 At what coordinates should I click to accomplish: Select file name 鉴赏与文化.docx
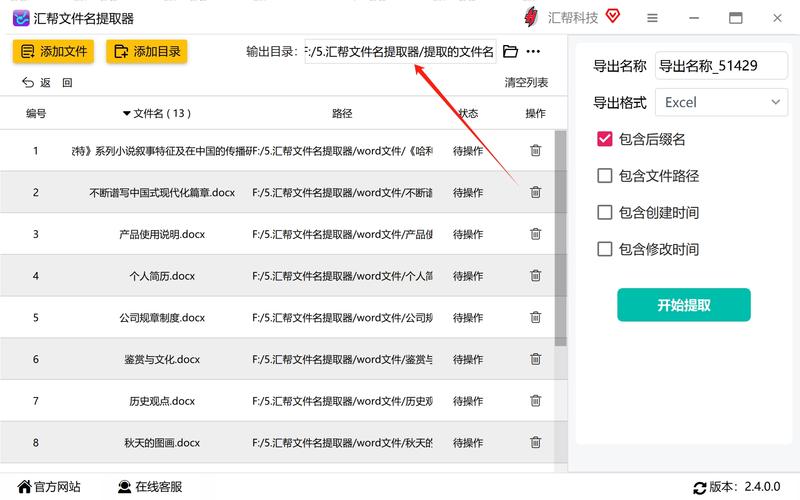pyautogui.click(x=162, y=360)
